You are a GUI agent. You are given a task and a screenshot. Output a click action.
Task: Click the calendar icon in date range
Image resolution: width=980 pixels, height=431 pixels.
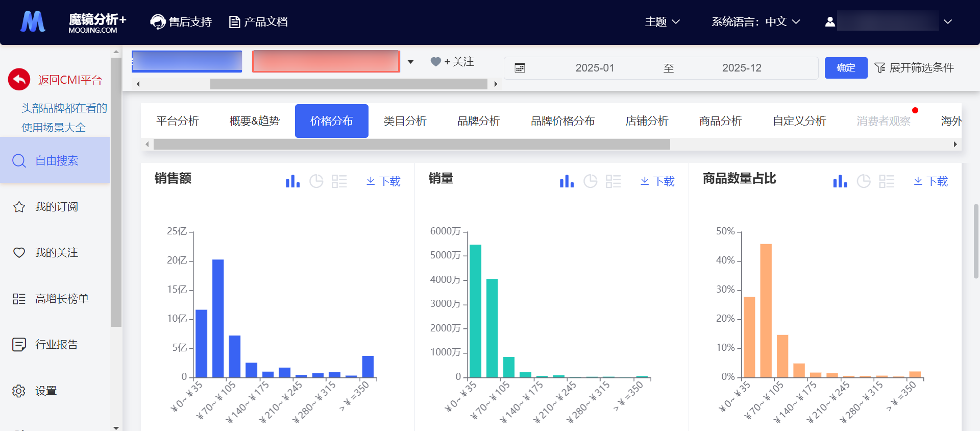click(520, 68)
